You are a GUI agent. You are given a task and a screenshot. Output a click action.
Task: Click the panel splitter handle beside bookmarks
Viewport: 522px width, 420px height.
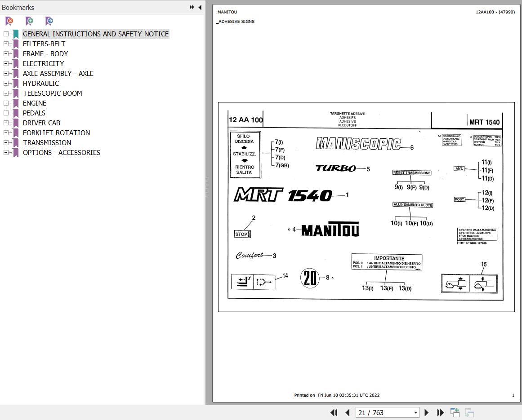(207, 186)
